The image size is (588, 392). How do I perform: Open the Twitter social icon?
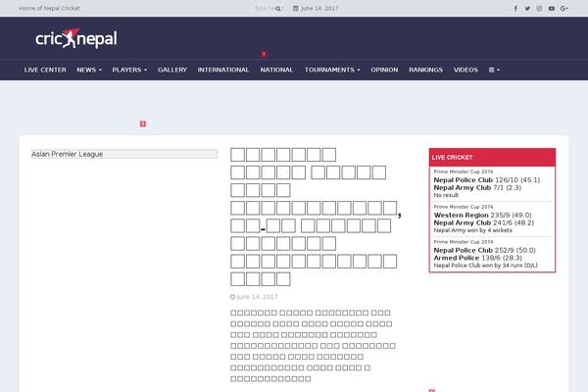point(527,8)
